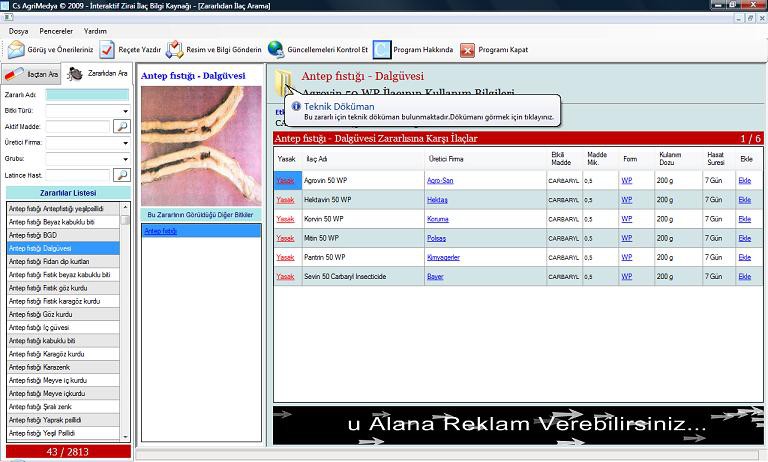Screen dimensions: 768x462
Task: Open Hektaş manufacturer link
Action: [437, 200]
